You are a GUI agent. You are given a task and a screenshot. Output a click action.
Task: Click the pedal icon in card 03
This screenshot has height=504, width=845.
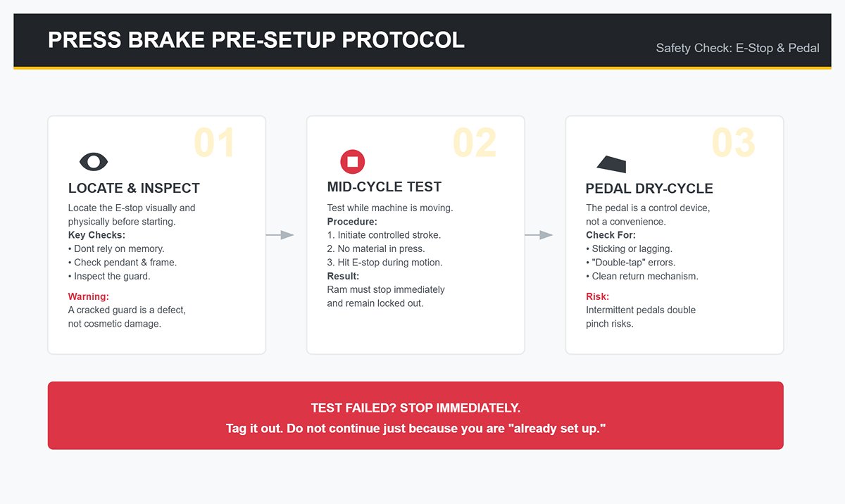tap(611, 164)
